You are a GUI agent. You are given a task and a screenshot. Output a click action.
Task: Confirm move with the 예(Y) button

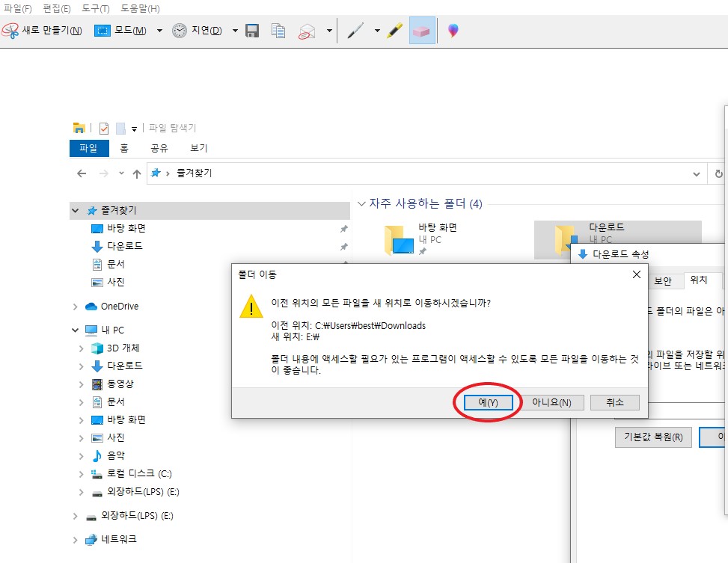[x=488, y=402]
